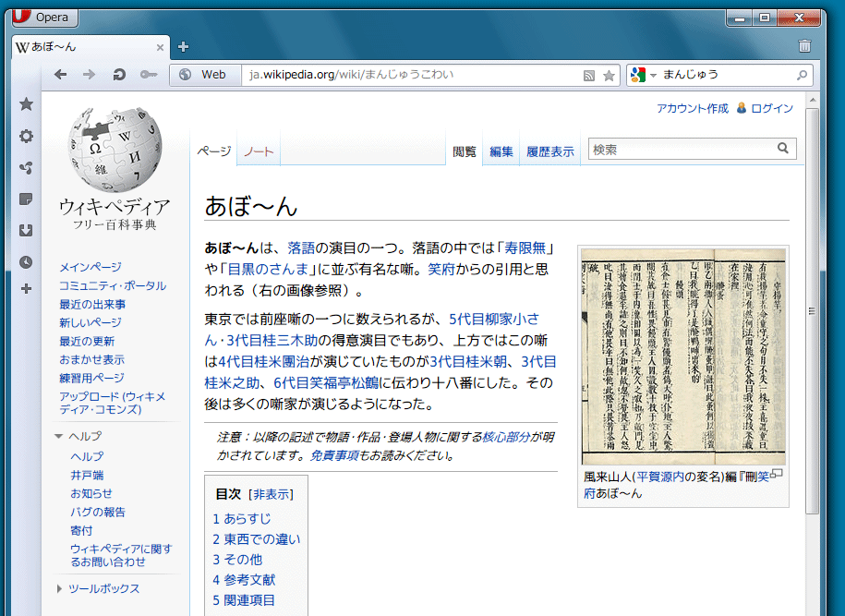Open a new tab with plus button
845x616 pixels.
(x=183, y=47)
